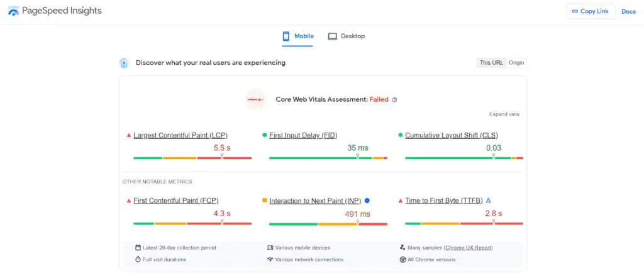Click the TTFB distribution bar

tap(464, 224)
